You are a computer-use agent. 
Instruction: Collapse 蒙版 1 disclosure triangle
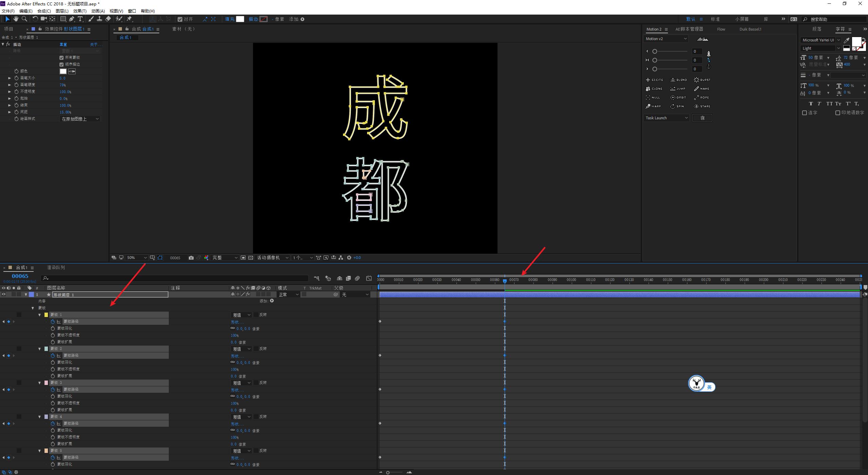40,315
